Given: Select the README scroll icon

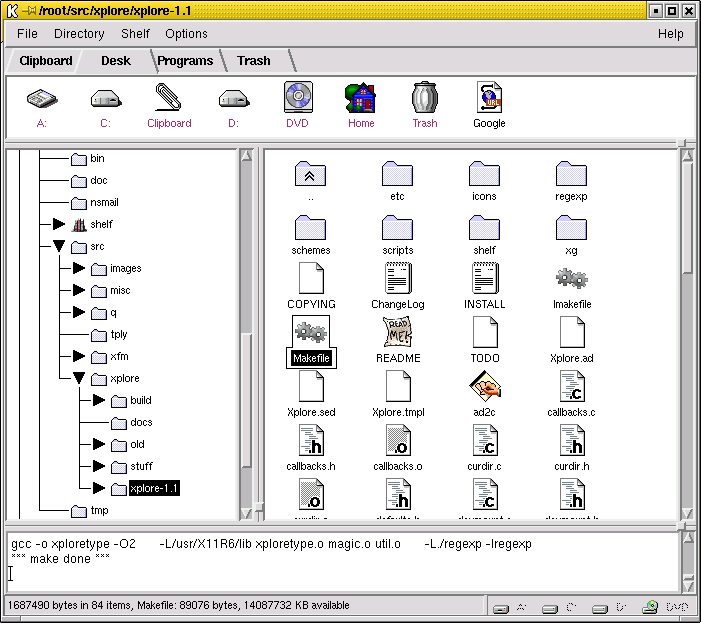Looking at the screenshot, I should click(398, 332).
